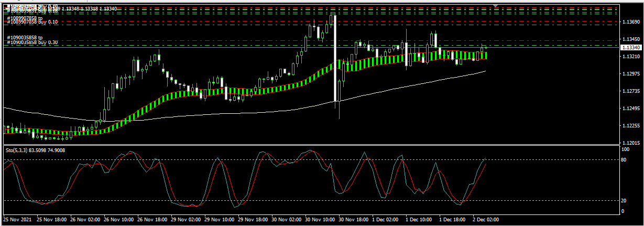Click the 25 Nov 2021 time label

[17, 220]
